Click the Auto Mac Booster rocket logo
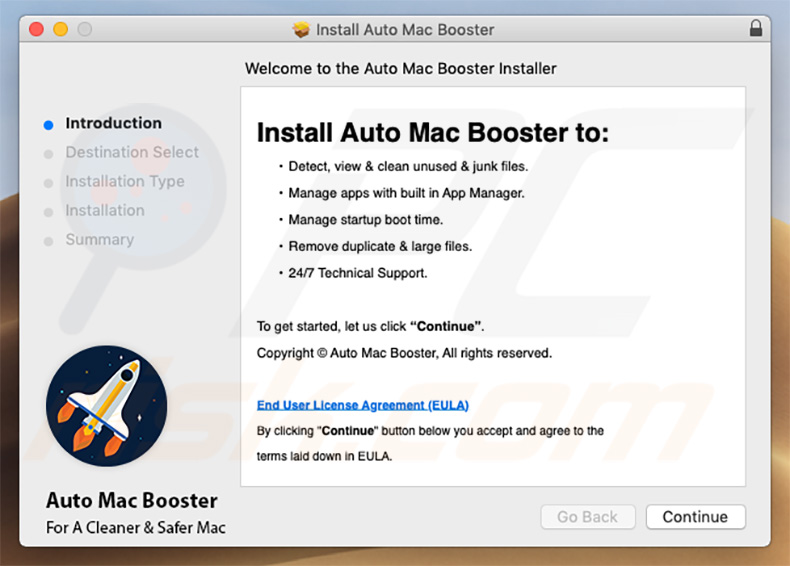Viewport: 790px width, 566px height. pyautogui.click(x=106, y=406)
